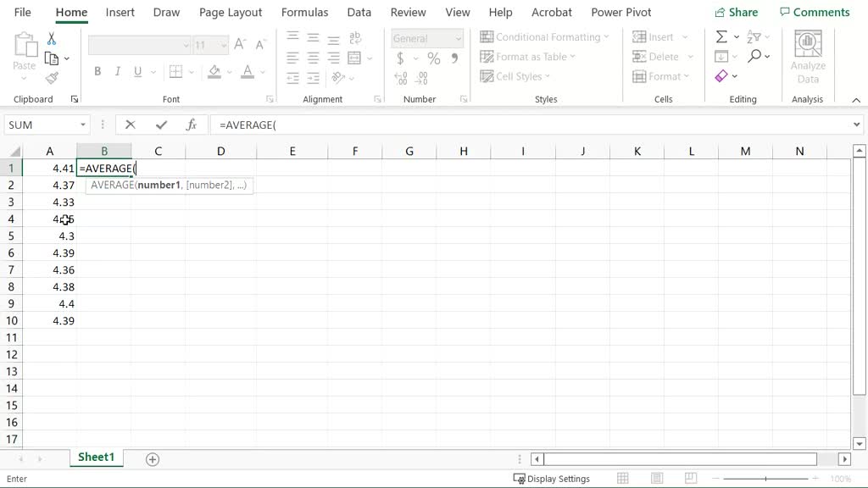Open the Name Box dropdown arrow
This screenshot has width=868, height=488.
pos(83,125)
